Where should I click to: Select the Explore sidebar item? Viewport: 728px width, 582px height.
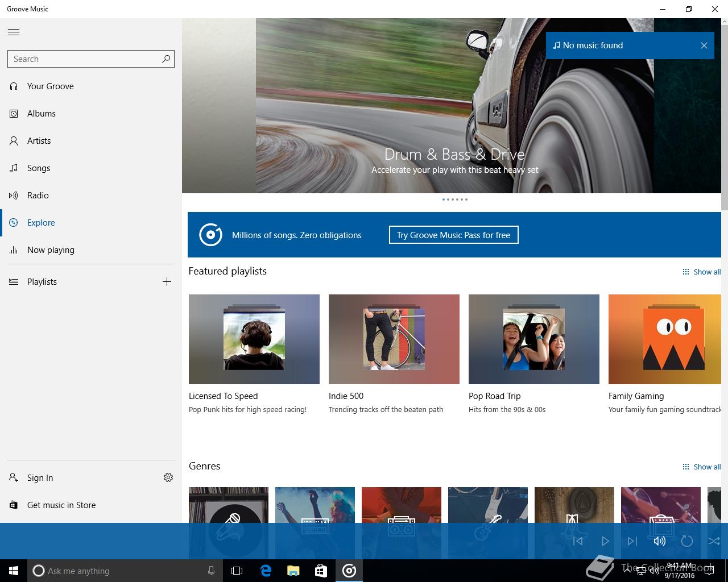(x=91, y=223)
